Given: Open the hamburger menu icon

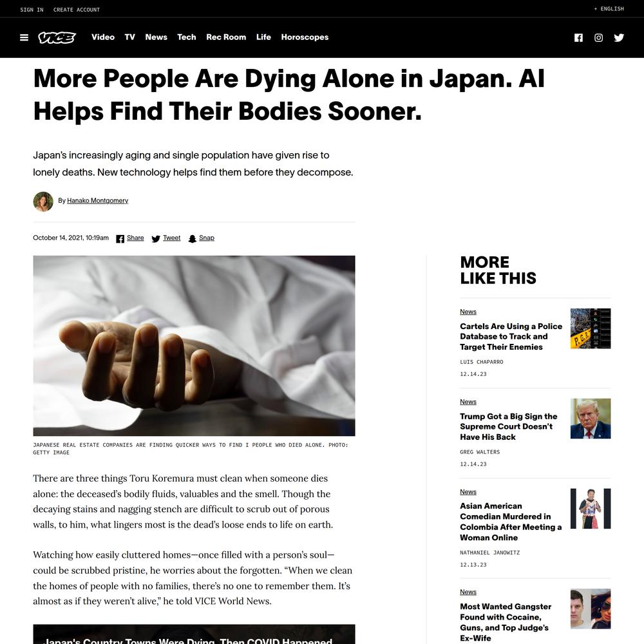Looking at the screenshot, I should tap(24, 37).
